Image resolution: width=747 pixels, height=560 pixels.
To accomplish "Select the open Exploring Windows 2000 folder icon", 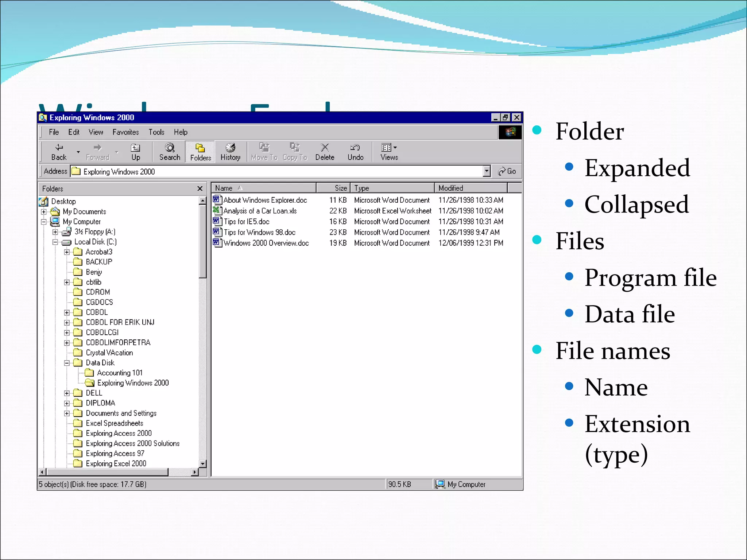I will pyautogui.click(x=89, y=383).
